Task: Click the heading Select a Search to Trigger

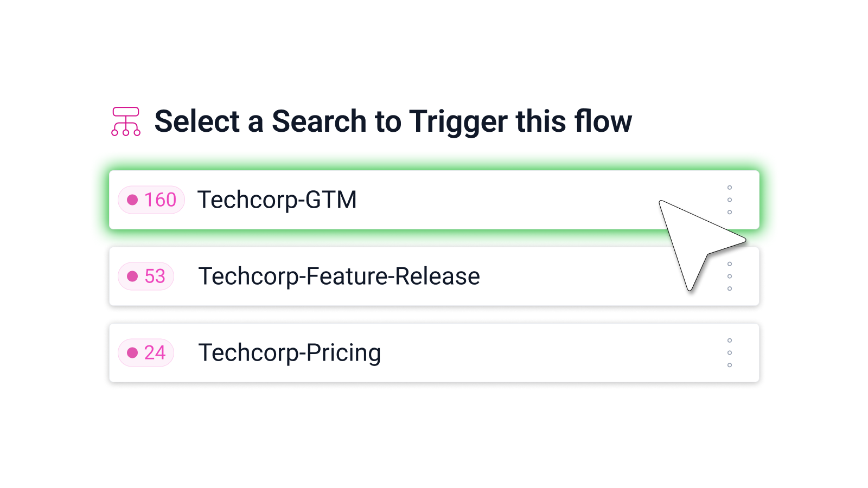Action: 394,121
